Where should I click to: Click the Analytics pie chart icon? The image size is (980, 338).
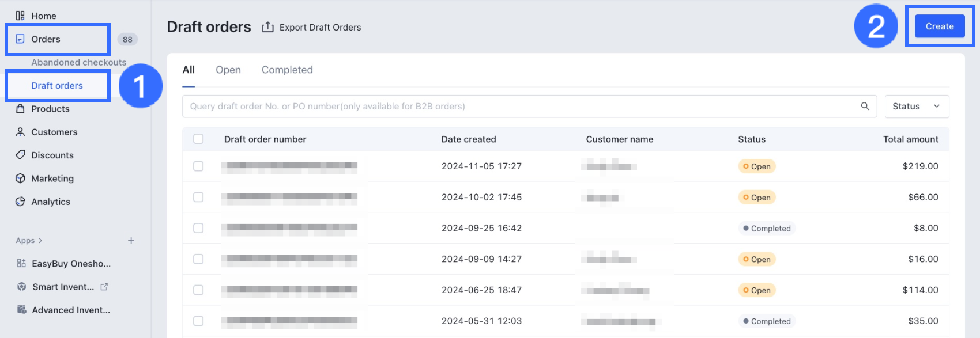pyautogui.click(x=20, y=202)
